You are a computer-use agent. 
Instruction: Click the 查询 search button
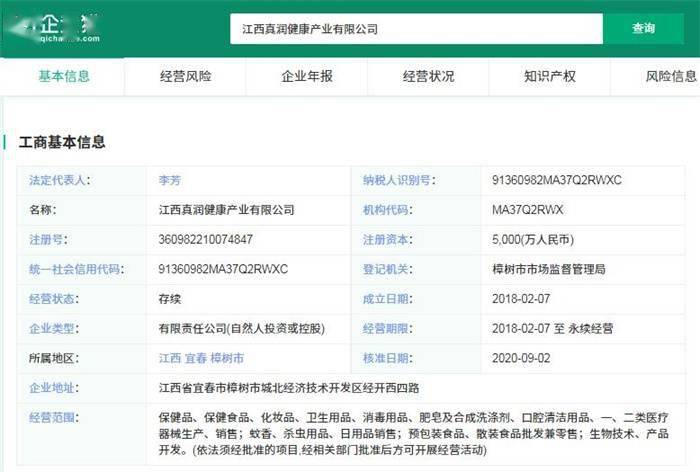(643, 29)
